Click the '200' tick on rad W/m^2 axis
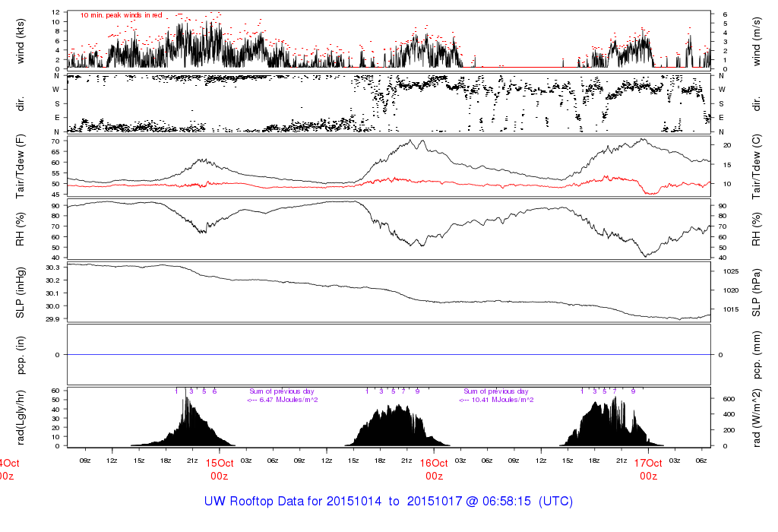778x532 pixels. tap(729, 430)
